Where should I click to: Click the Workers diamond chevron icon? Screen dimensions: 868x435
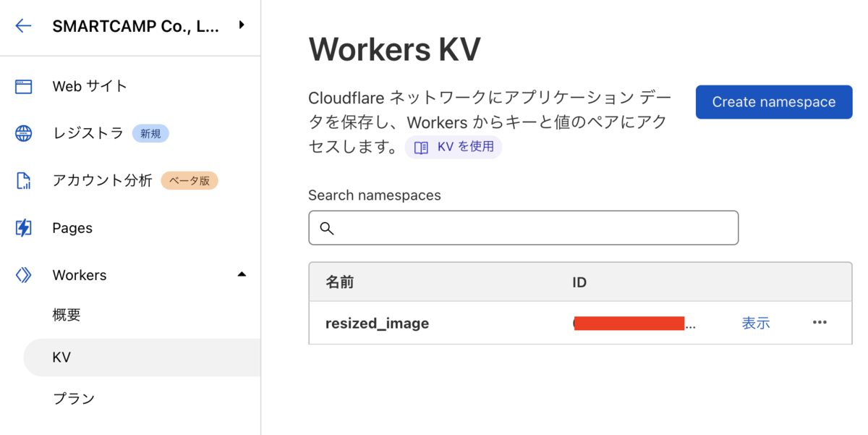pos(23,275)
